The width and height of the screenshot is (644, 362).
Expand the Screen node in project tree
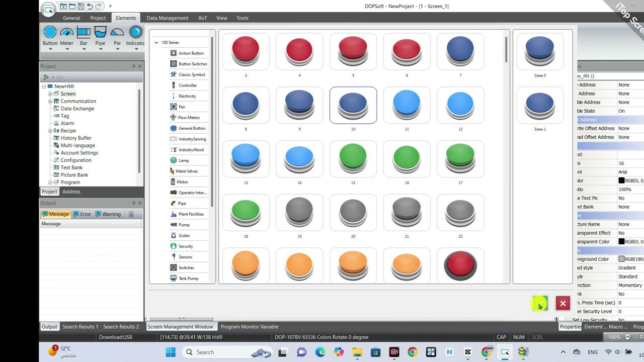tap(50, 94)
